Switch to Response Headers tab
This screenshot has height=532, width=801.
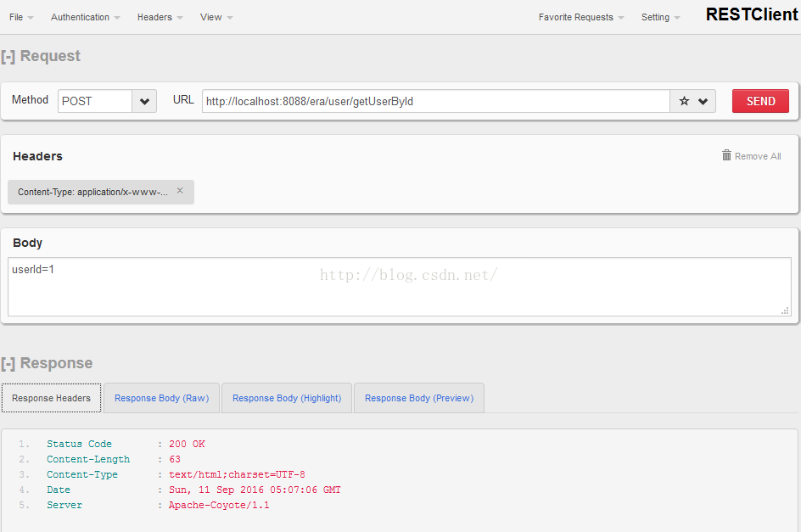[x=51, y=398]
